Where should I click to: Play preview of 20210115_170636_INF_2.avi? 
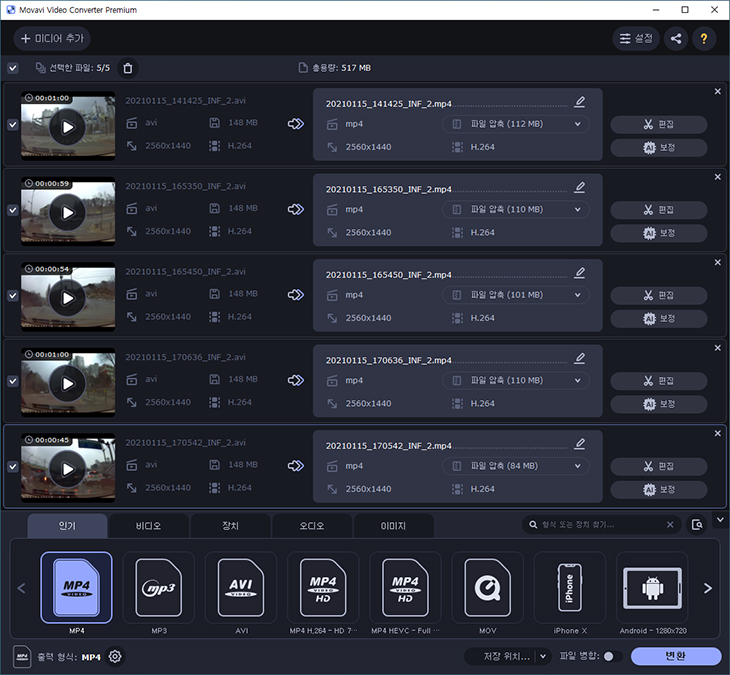tap(68, 384)
